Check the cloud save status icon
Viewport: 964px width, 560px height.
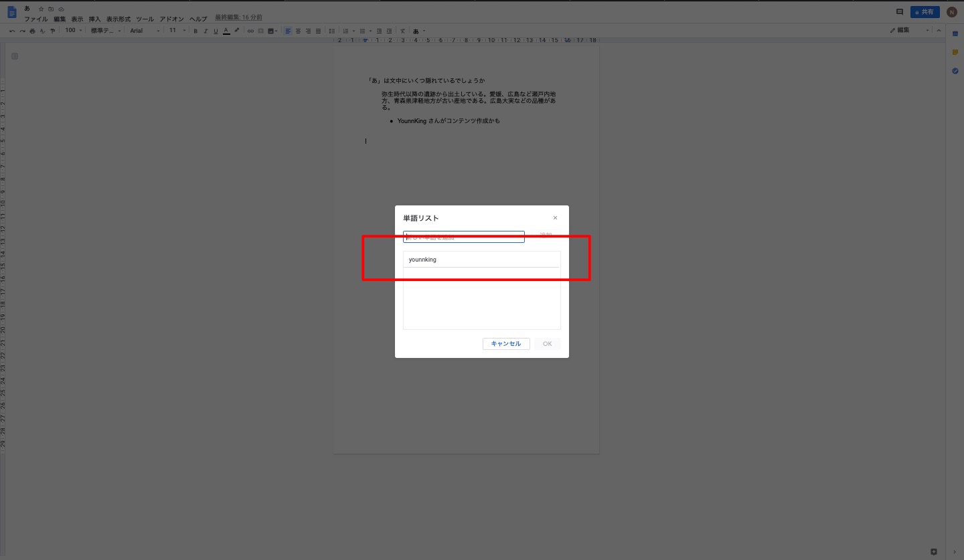pos(61,9)
